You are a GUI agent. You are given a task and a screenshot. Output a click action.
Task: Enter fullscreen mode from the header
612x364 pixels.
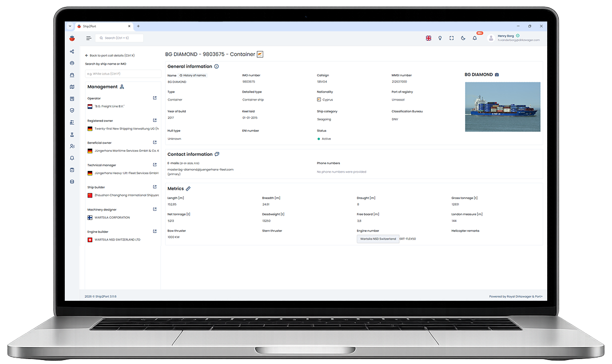(x=451, y=37)
